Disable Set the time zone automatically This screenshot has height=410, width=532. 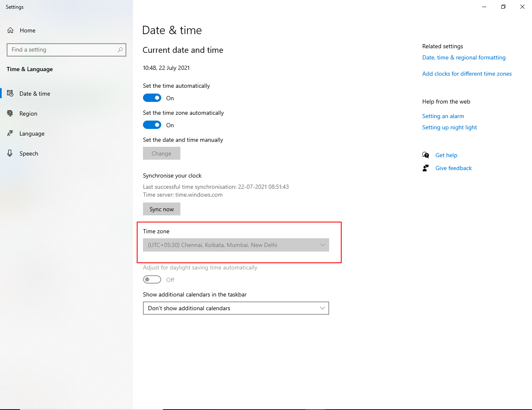point(152,125)
